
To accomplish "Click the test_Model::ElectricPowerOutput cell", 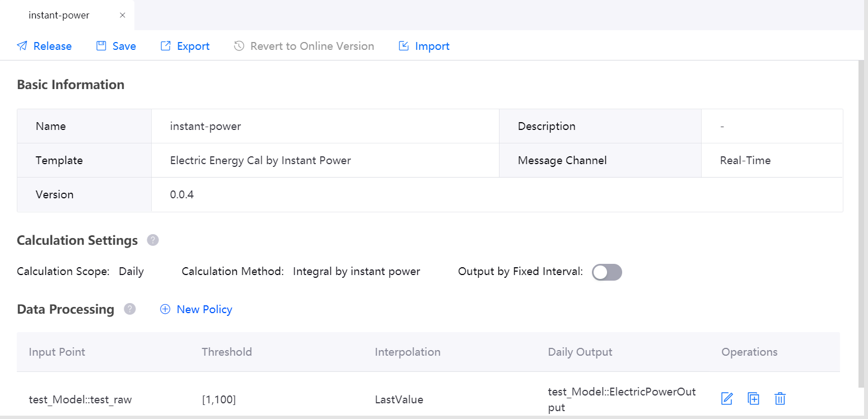I will coord(622,399).
